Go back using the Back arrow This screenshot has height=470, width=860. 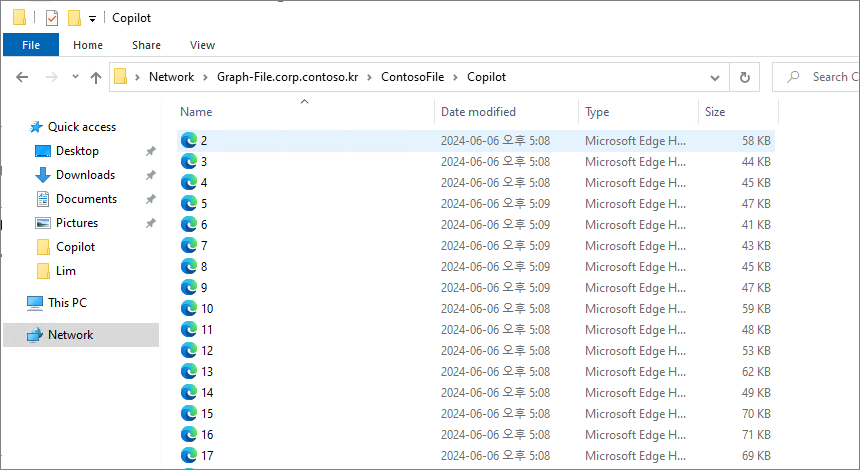point(22,77)
